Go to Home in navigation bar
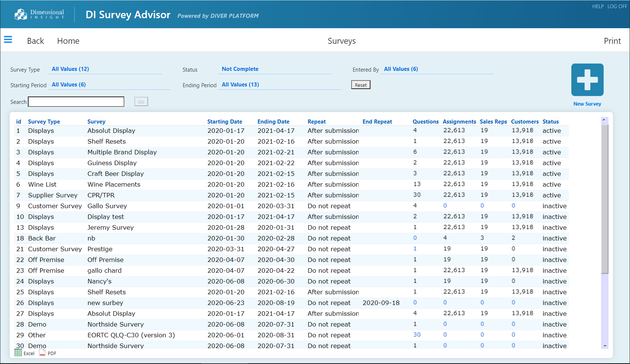This screenshot has height=364, width=630. tap(68, 41)
